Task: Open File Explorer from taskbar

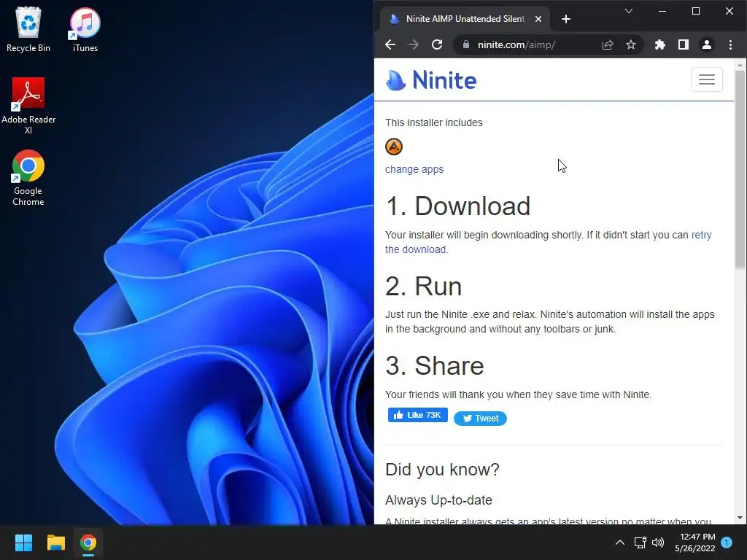Action: [x=55, y=542]
